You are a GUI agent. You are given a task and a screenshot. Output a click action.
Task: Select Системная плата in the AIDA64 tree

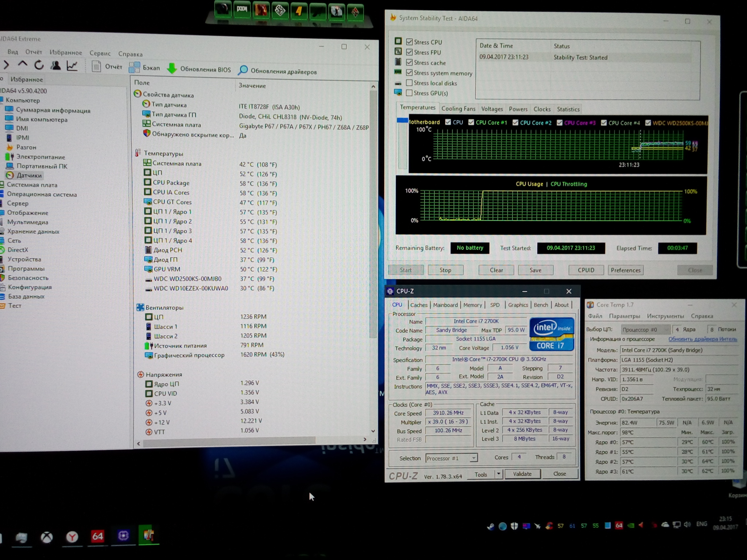32,185
